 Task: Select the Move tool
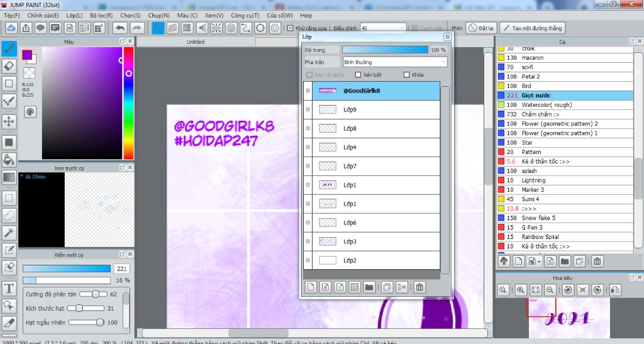click(x=9, y=121)
